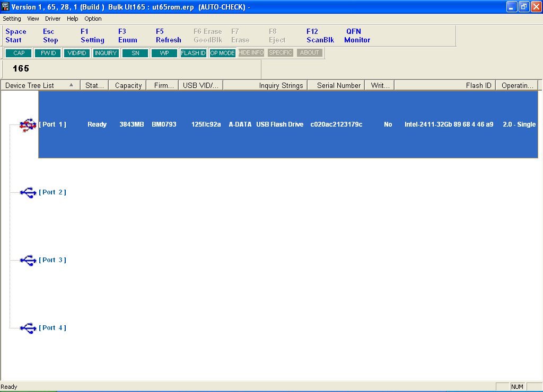The height and width of the screenshot is (392, 543).
Task: Toggle the INQUIRY column button
Action: pyautogui.click(x=106, y=53)
